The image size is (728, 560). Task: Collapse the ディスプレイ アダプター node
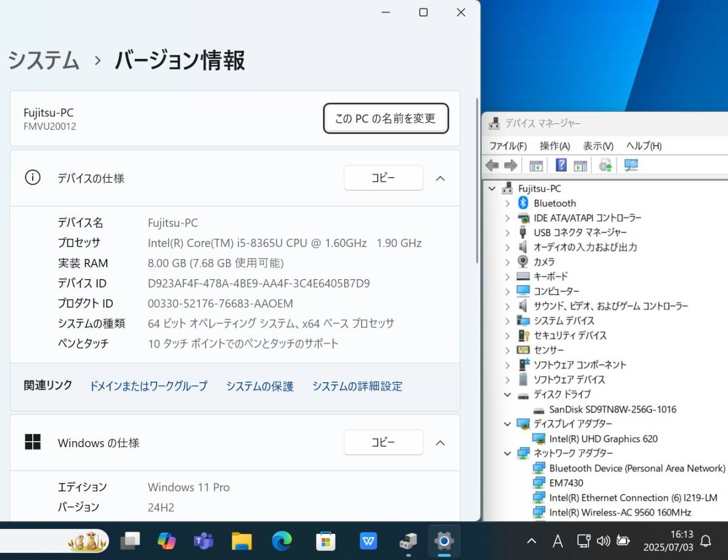point(508,423)
